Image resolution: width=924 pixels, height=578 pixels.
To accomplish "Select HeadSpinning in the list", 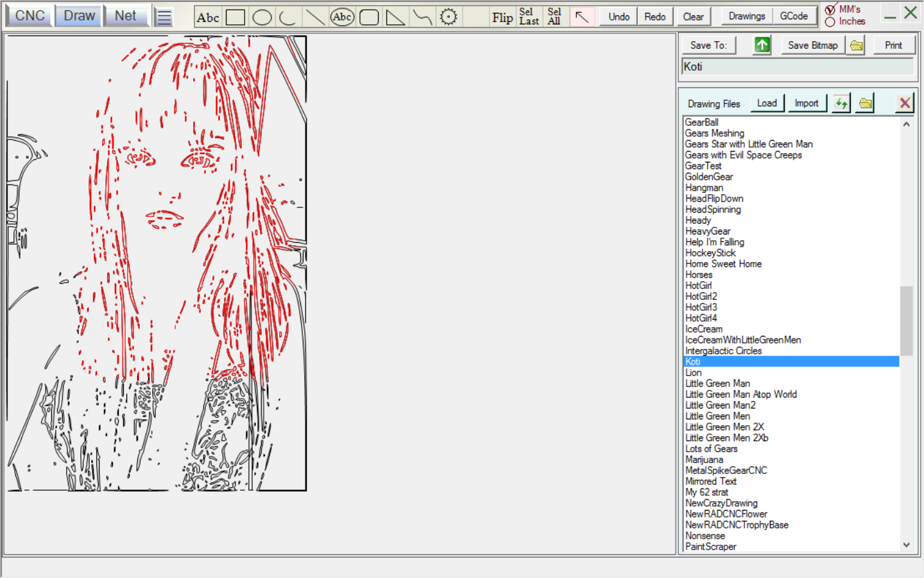I will pyautogui.click(x=712, y=209).
